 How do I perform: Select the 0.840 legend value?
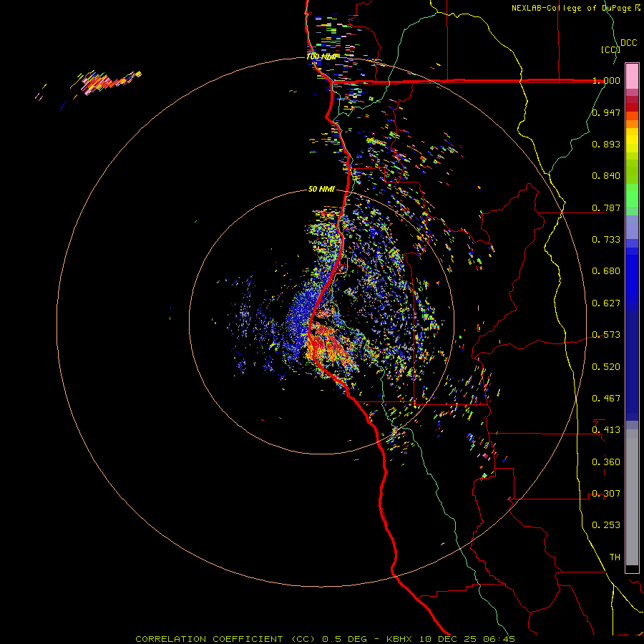(606, 176)
